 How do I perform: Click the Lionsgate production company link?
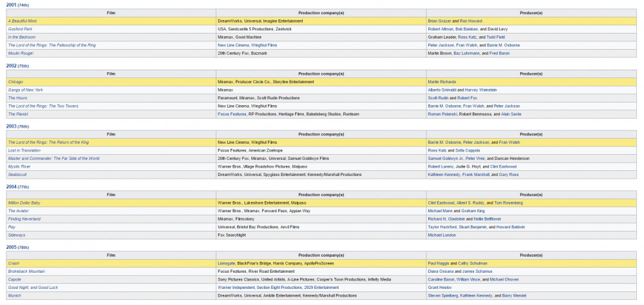coord(227,263)
